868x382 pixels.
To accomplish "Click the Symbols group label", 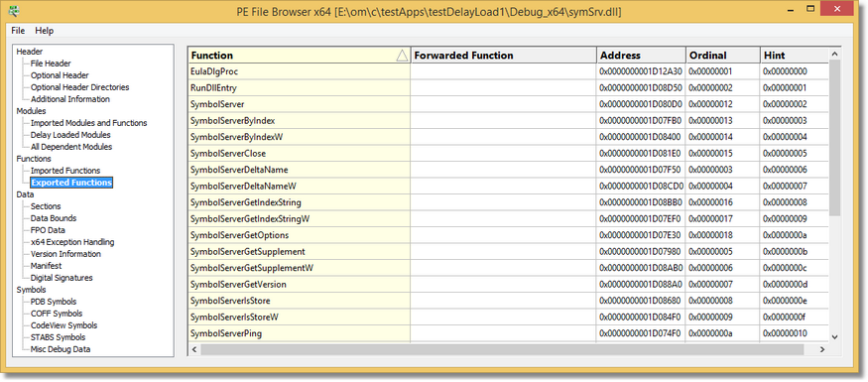I will click(31, 290).
